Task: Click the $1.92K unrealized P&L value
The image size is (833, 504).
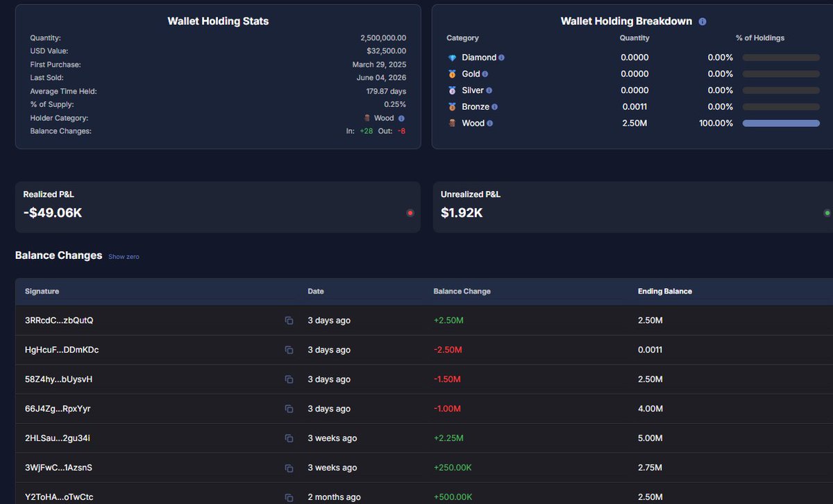Action: point(462,213)
